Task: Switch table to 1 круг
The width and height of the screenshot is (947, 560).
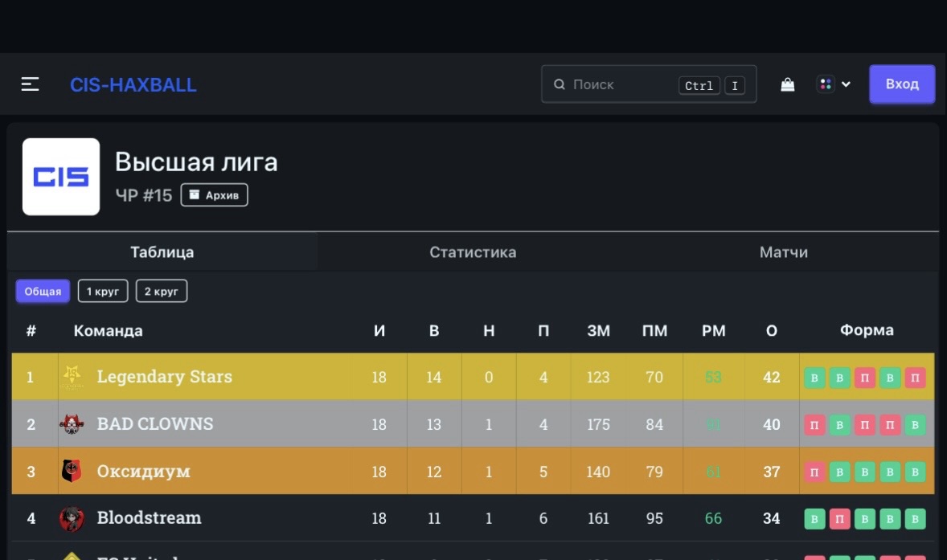Action: 103,291
